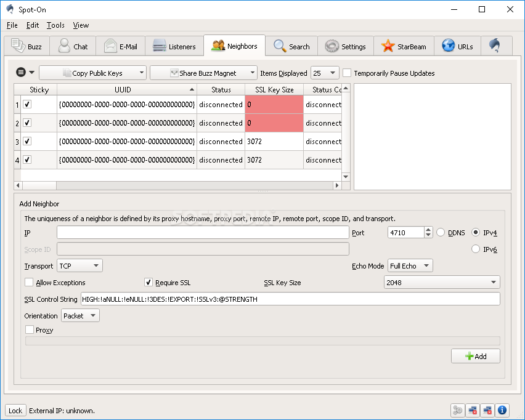
Task: Open the Transport TCP dropdown
Action: [x=79, y=265]
